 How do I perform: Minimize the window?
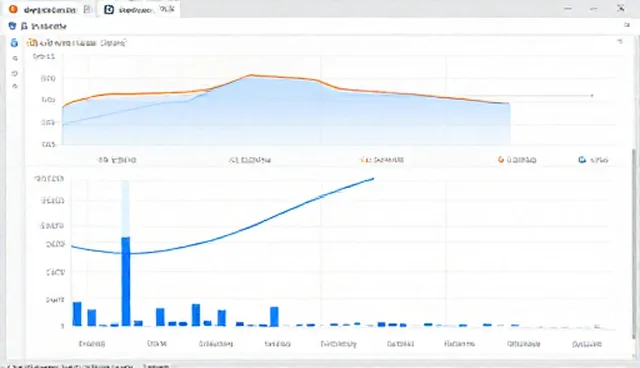coord(568,9)
